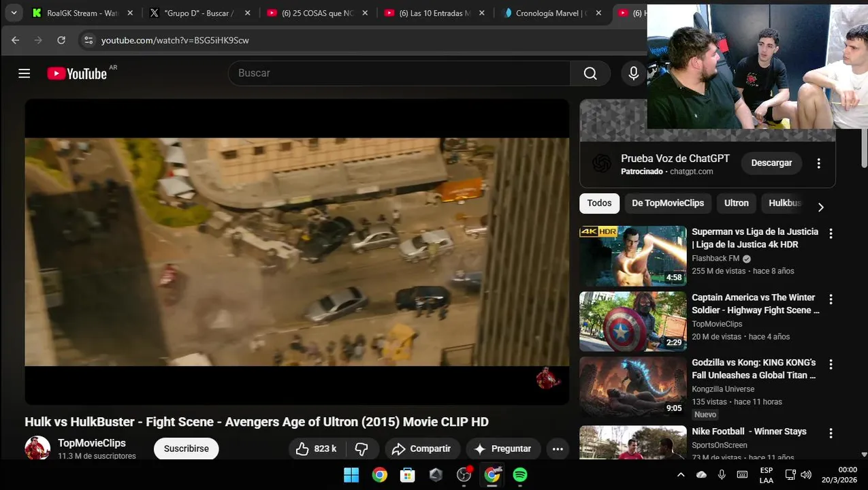Open the Prueba Voz de ChatGPT ad title

[675, 159]
